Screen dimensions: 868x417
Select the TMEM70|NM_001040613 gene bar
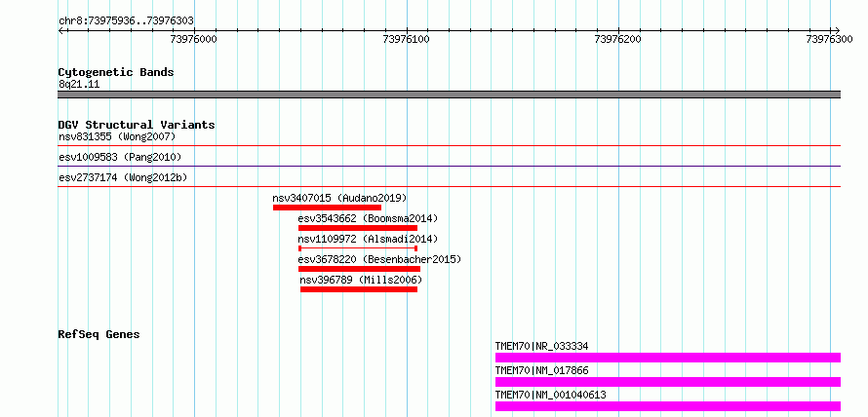point(668,406)
